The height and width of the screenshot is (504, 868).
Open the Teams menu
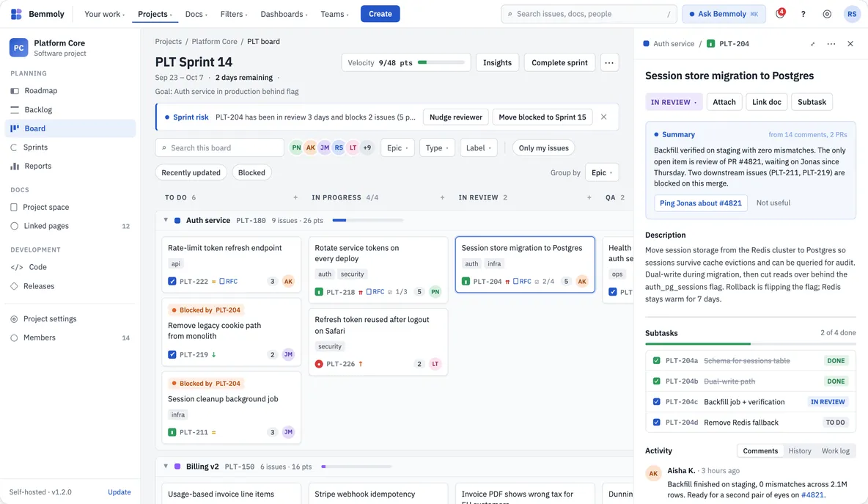tap(334, 14)
